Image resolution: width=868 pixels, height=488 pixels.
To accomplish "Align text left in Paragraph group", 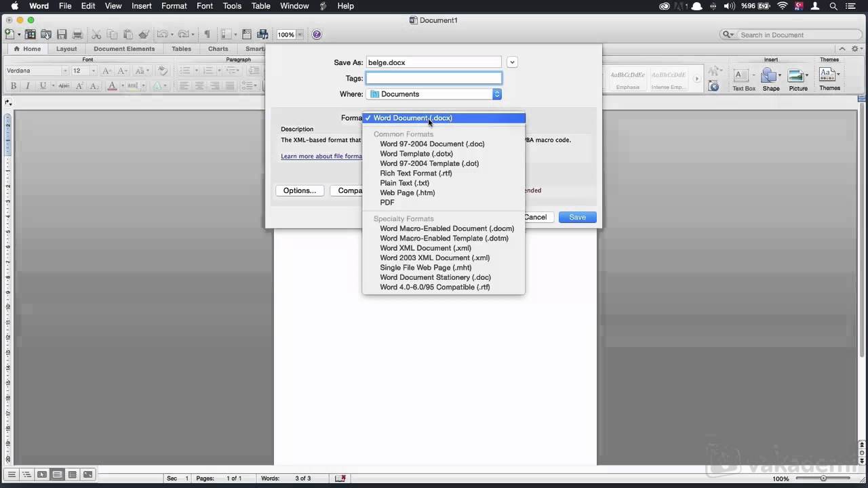I will click(x=184, y=85).
